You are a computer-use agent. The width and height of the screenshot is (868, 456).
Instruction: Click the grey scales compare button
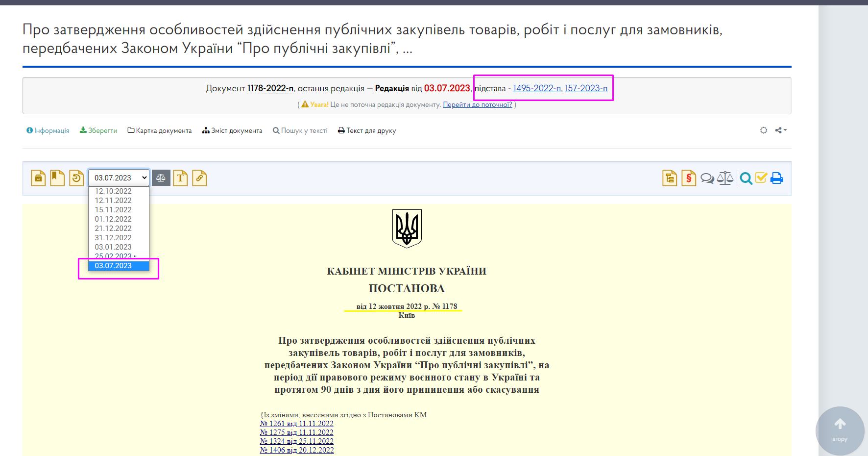tap(161, 178)
